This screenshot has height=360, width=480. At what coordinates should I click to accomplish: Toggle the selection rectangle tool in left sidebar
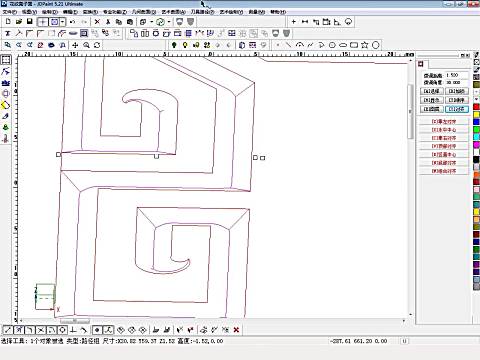(6, 60)
